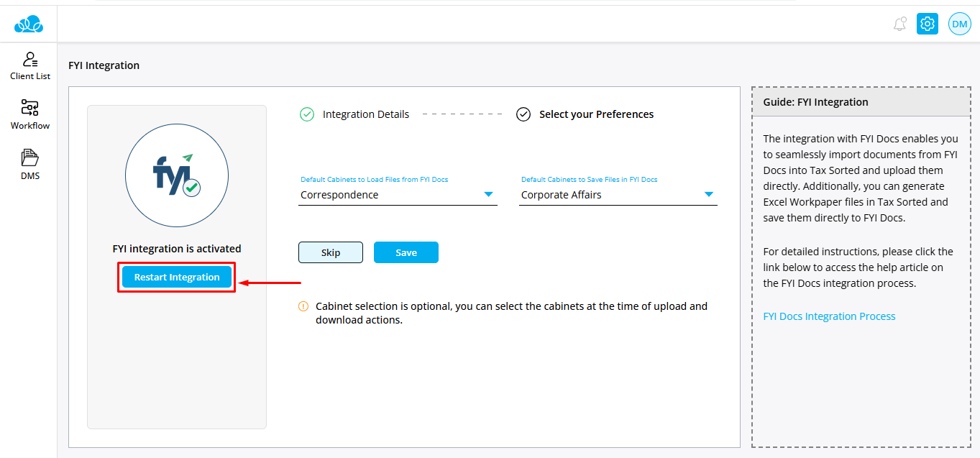Click the 'Default Cabinets to Load Files from FYI Docs' label

pos(375,179)
